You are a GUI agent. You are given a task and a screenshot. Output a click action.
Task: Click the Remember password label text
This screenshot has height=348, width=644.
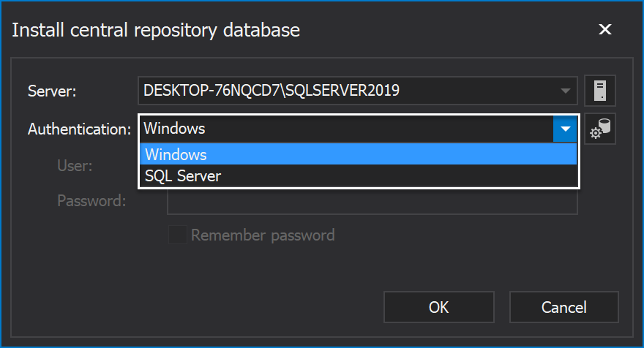pos(263,235)
